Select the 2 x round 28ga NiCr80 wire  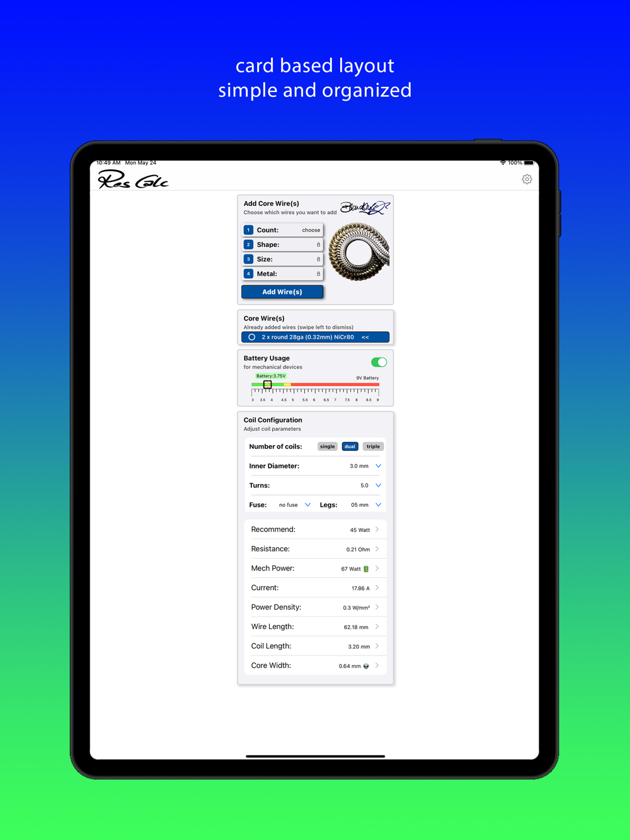pos(315,337)
